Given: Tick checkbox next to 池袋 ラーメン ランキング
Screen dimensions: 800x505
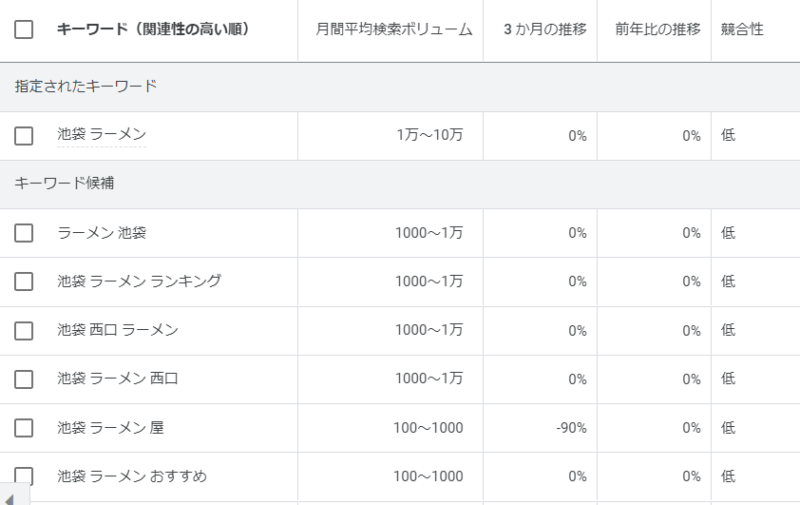Looking at the screenshot, I should click(24, 282).
